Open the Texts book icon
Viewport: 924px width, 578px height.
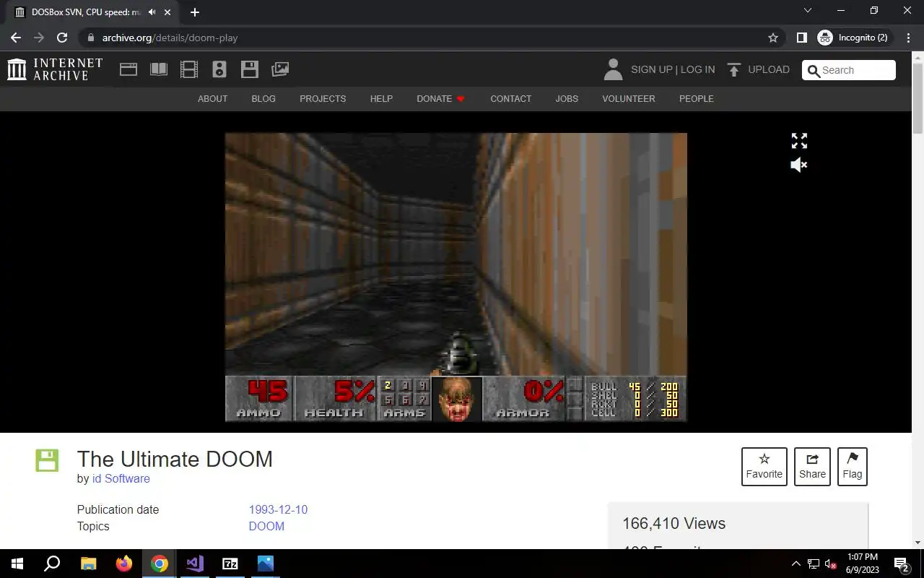click(159, 69)
